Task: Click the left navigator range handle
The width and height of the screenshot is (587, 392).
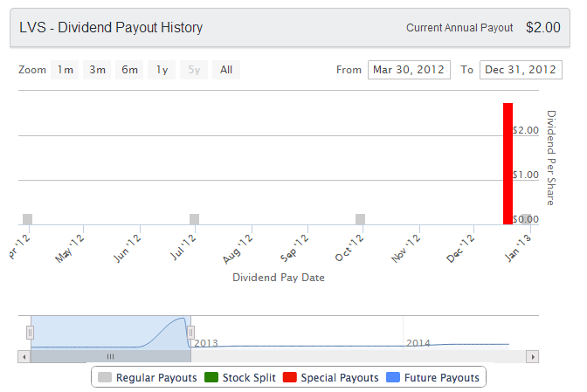Action: click(30, 332)
